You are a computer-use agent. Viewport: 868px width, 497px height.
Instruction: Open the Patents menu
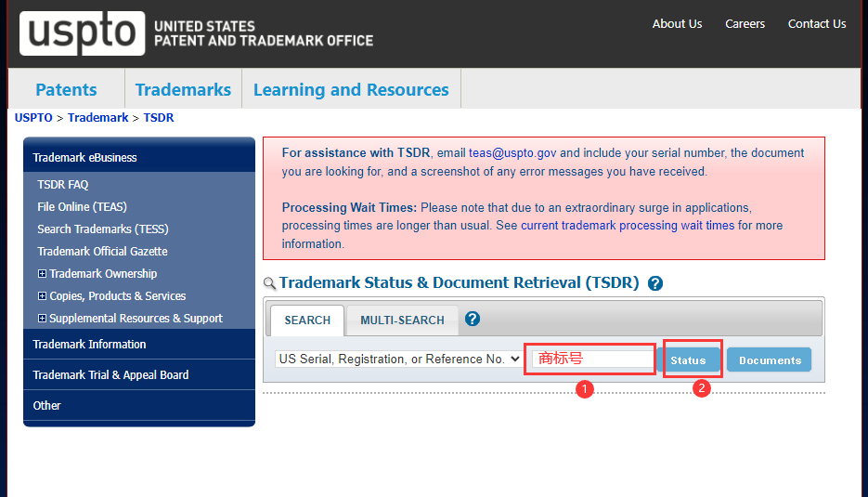67,90
